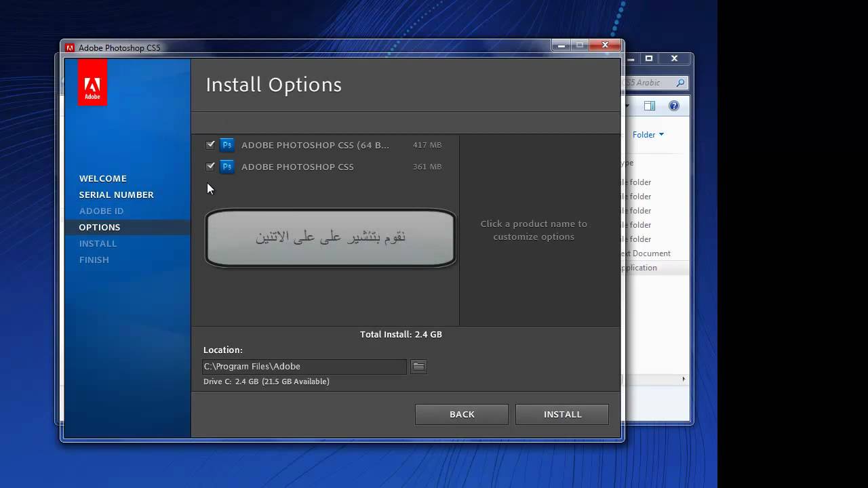Click the Adobe icon in the title bar
The image size is (868, 488).
(70, 47)
